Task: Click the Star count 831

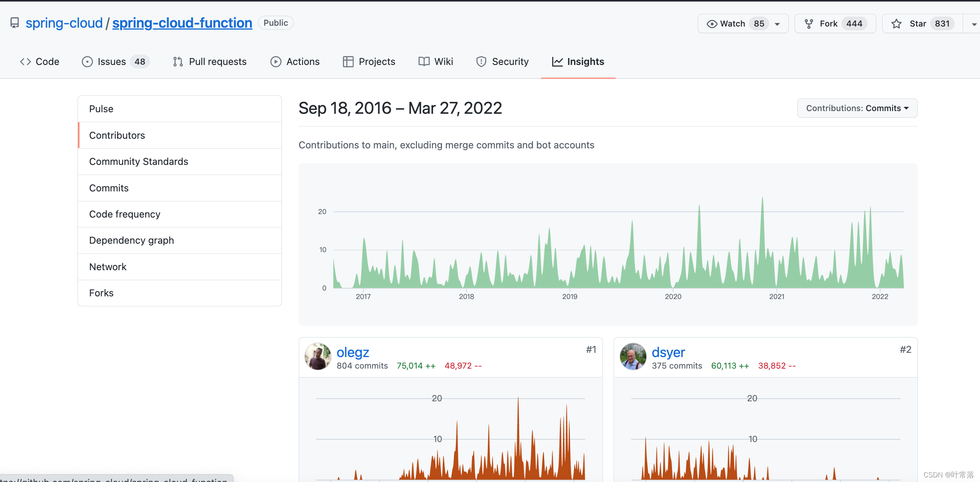Action: (942, 24)
